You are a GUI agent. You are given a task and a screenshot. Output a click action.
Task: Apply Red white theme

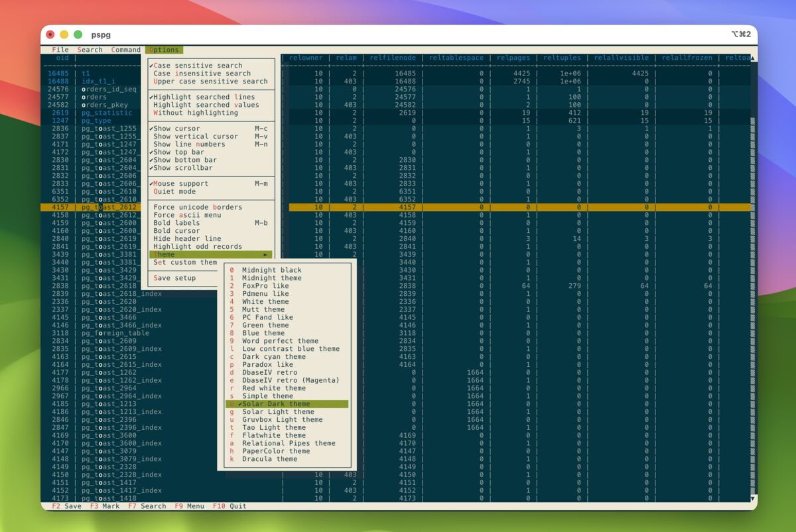(287, 388)
